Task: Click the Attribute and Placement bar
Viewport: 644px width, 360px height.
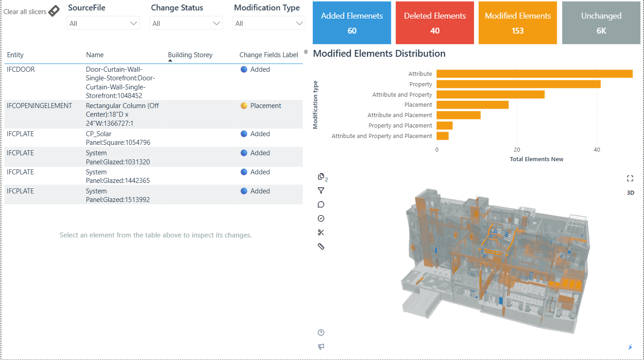Action: tap(459, 115)
